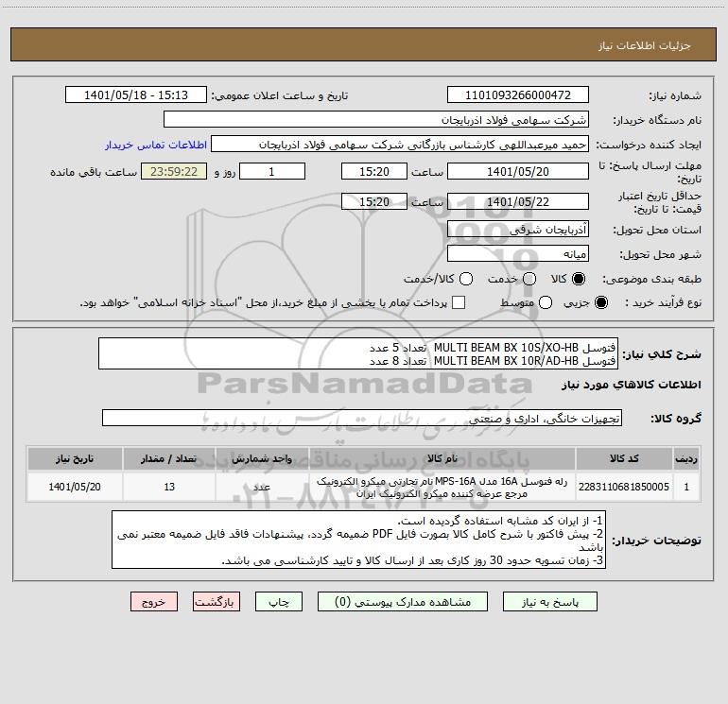Select the متوسط purchase type radio
Screen dimensions: 728x704
(546, 302)
